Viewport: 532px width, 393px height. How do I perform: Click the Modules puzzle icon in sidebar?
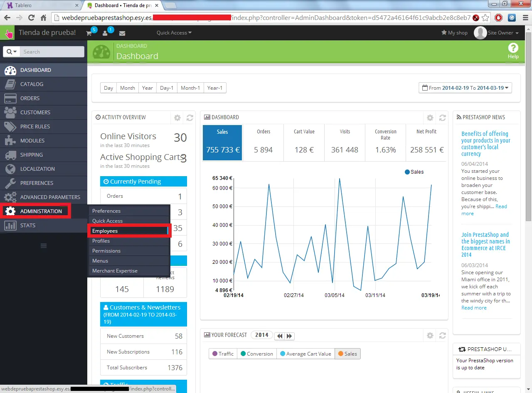point(10,140)
